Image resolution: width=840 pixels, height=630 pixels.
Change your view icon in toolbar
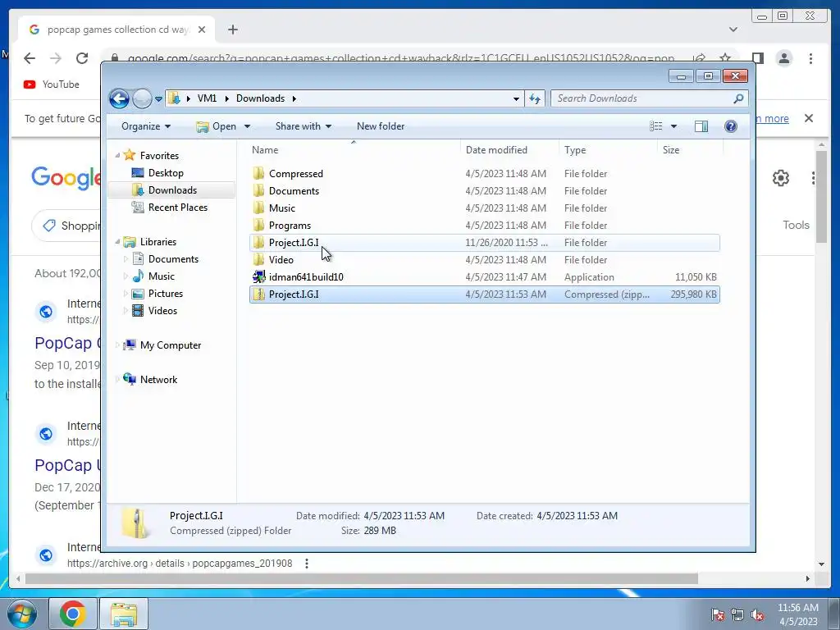tap(655, 126)
